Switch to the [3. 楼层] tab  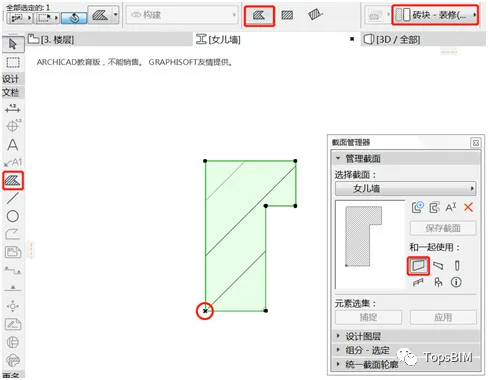(x=109, y=40)
